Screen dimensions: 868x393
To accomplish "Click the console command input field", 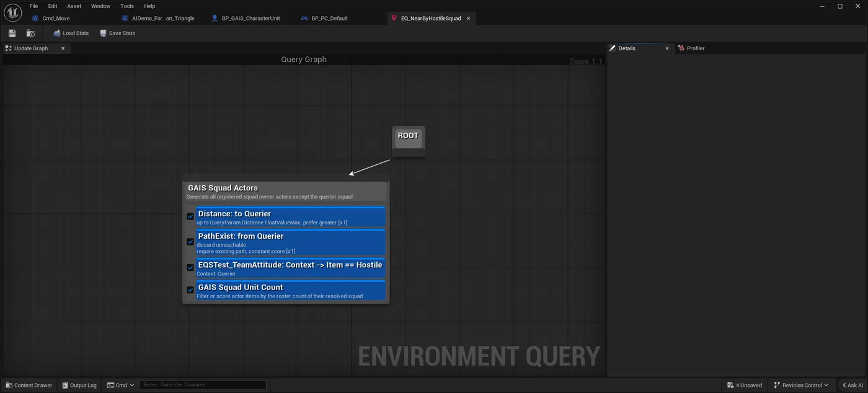I will click(203, 385).
